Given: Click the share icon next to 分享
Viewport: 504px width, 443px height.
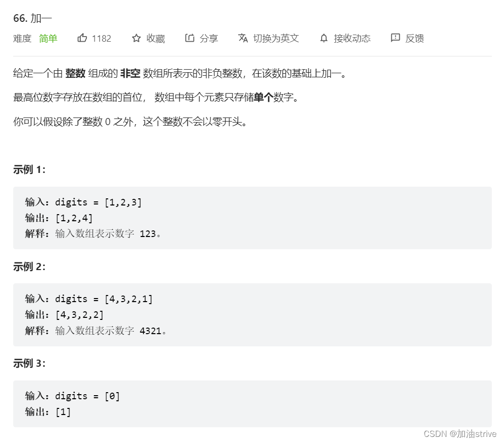Looking at the screenshot, I should 190,38.
